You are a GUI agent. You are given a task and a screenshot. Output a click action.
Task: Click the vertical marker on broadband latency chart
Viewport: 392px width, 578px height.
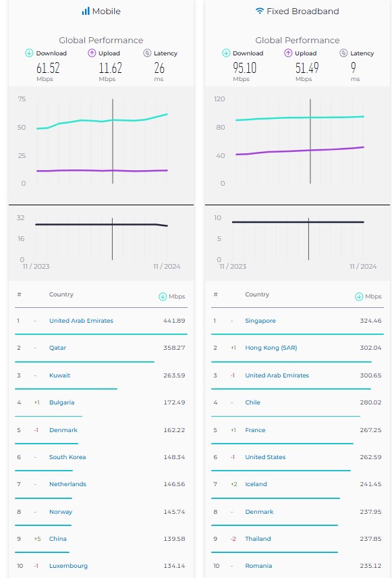pos(309,239)
